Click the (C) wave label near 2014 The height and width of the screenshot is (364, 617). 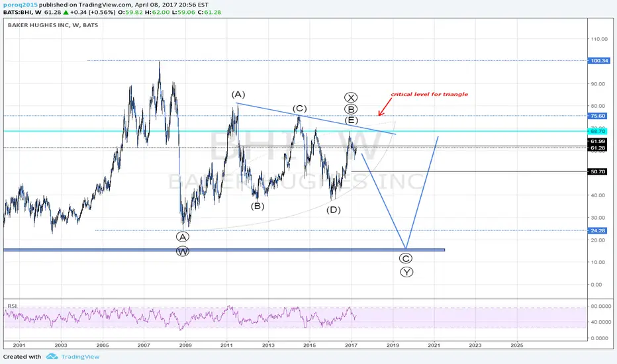(x=299, y=109)
